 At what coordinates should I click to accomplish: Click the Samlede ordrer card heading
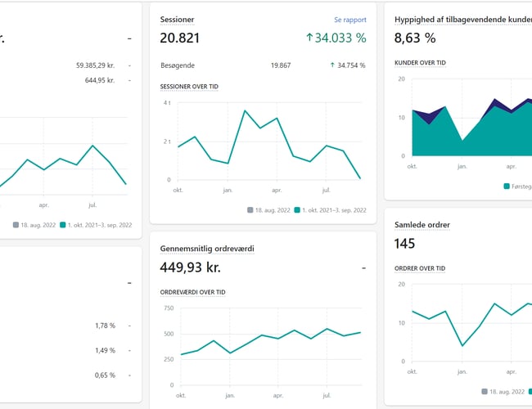pos(422,225)
